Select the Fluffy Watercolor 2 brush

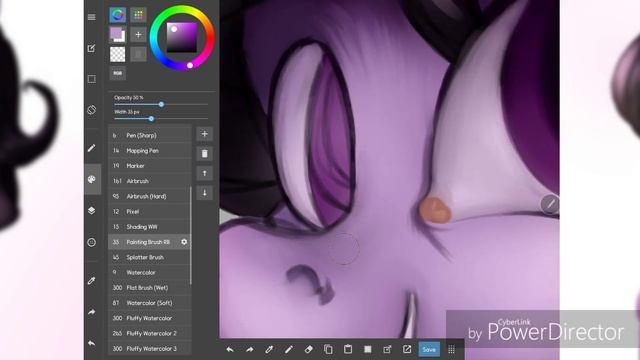pos(150,333)
